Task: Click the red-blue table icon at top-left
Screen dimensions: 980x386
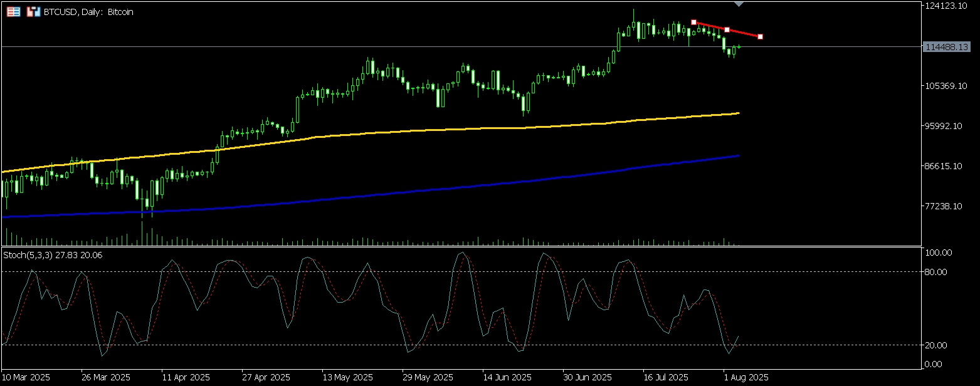Action: [13, 12]
